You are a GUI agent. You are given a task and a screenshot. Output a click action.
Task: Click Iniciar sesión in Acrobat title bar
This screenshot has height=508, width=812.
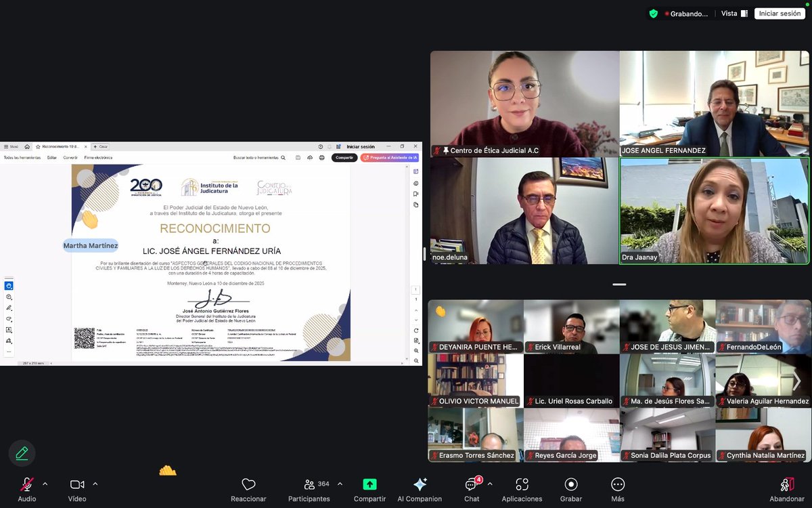(361, 146)
